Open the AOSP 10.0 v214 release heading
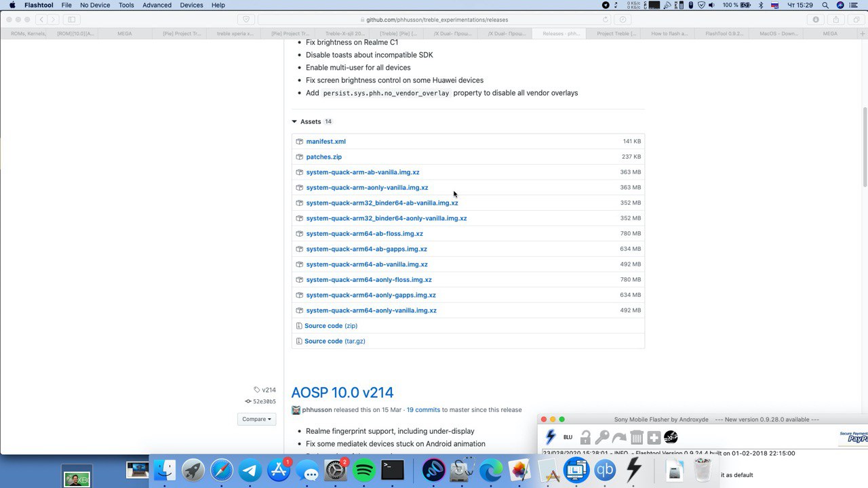The height and width of the screenshot is (488, 868). pyautogui.click(x=342, y=392)
